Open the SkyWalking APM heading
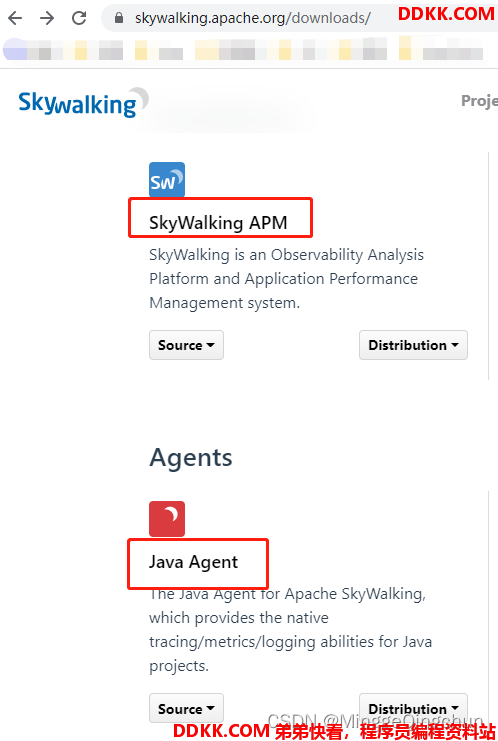 (218, 222)
